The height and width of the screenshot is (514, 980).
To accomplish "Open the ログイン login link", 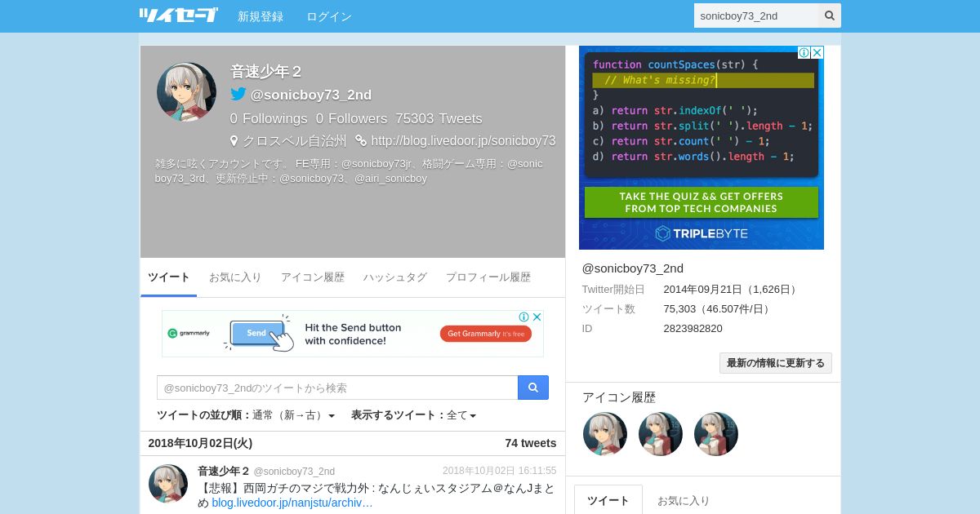I will point(329,16).
